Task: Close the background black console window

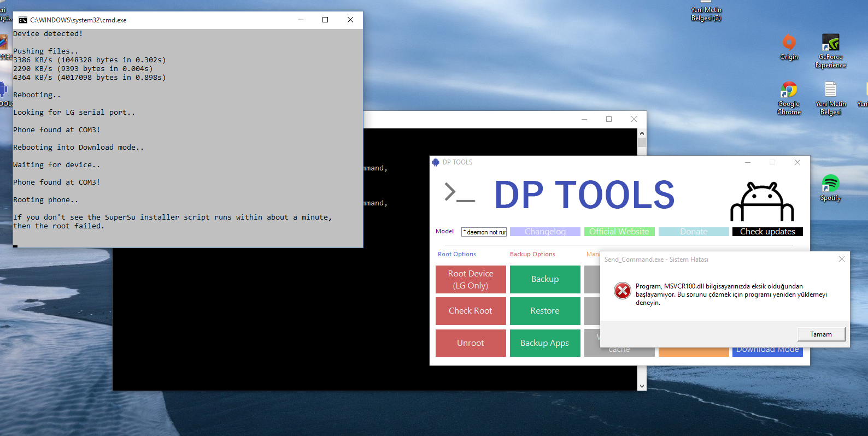Action: click(x=634, y=119)
